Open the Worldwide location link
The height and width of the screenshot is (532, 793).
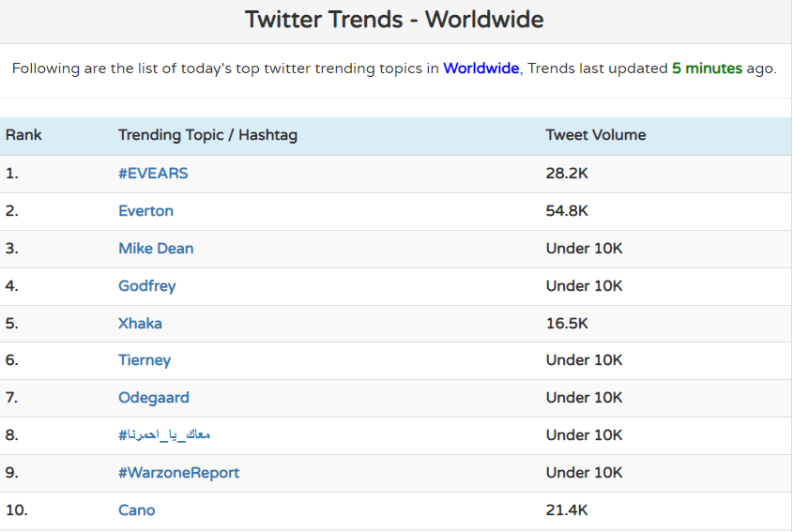[480, 68]
